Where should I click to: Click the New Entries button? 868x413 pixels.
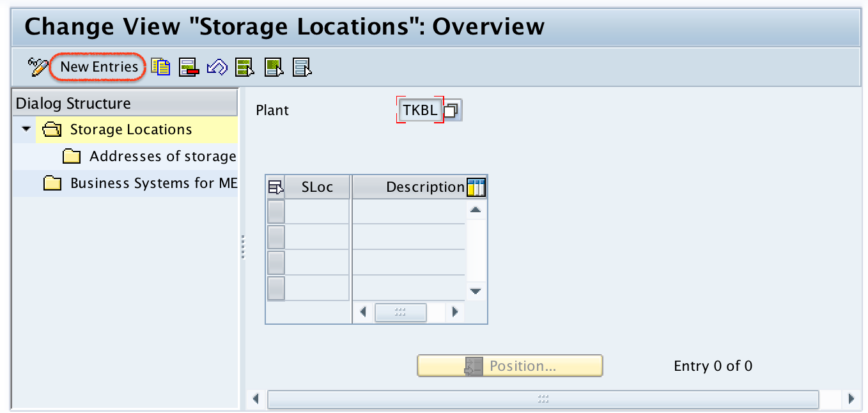click(99, 66)
